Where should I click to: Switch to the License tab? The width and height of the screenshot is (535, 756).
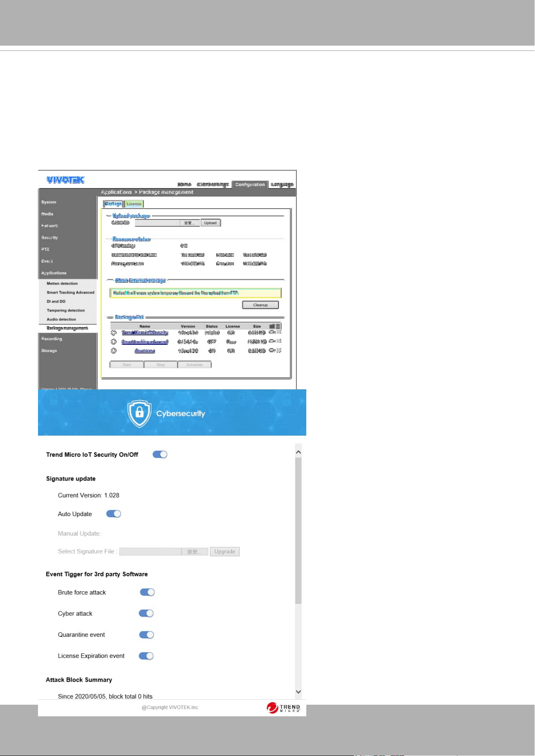pyautogui.click(x=134, y=204)
